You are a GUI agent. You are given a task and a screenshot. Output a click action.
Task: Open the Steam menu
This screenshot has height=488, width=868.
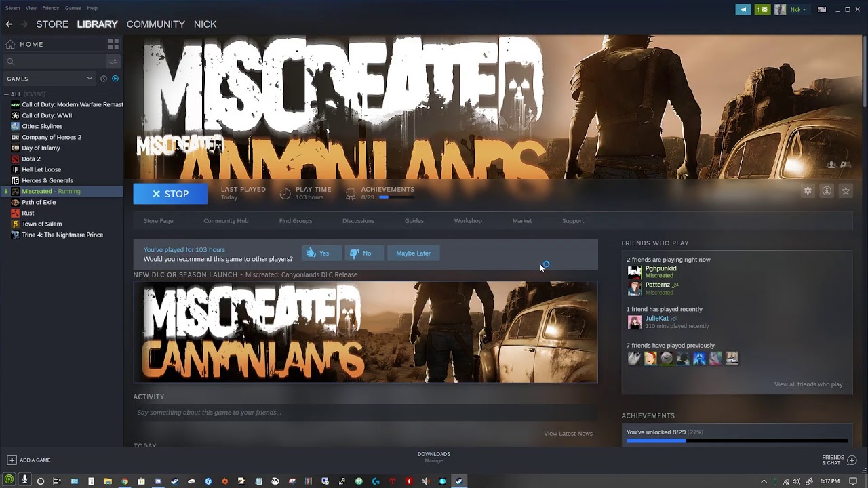point(12,8)
